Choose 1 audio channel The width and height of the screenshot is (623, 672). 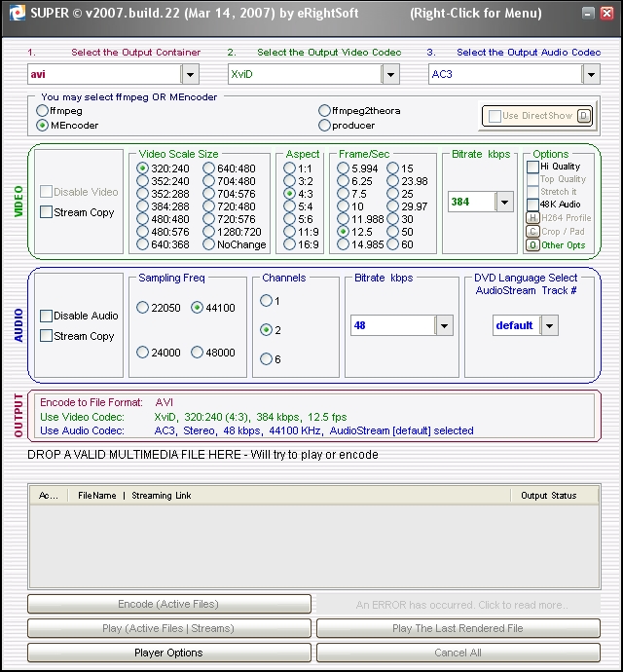point(266,301)
